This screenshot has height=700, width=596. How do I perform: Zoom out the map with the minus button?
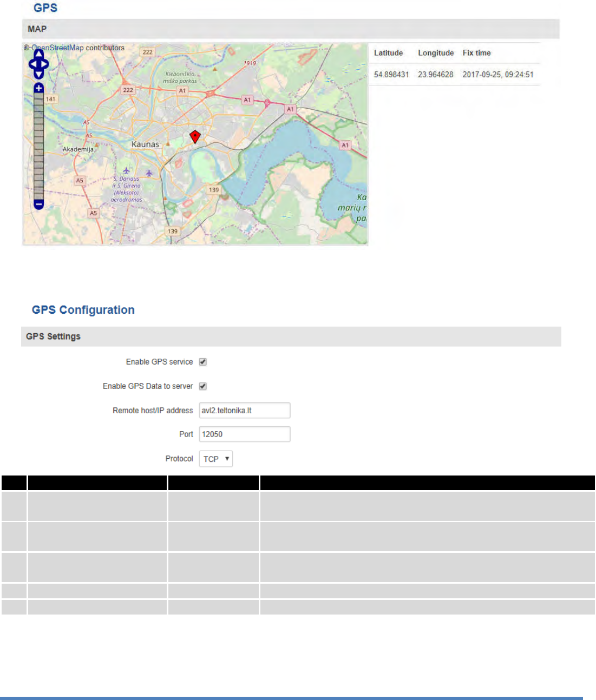coord(38,204)
